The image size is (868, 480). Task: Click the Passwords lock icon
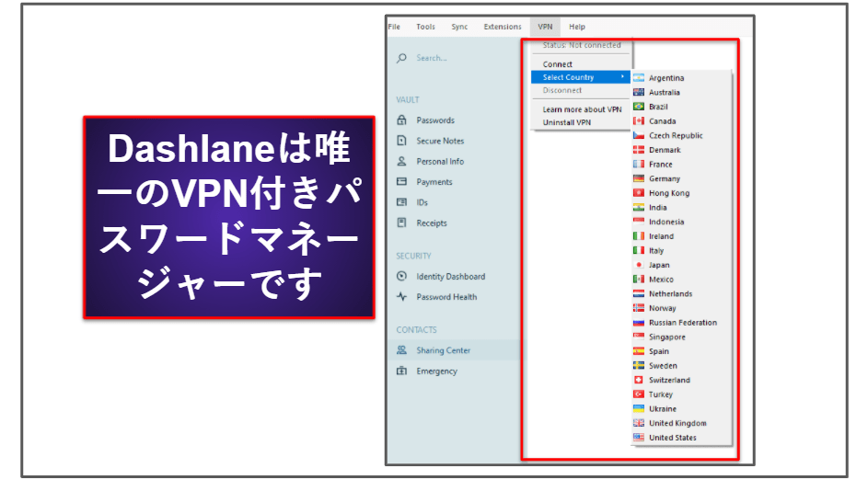coord(402,120)
